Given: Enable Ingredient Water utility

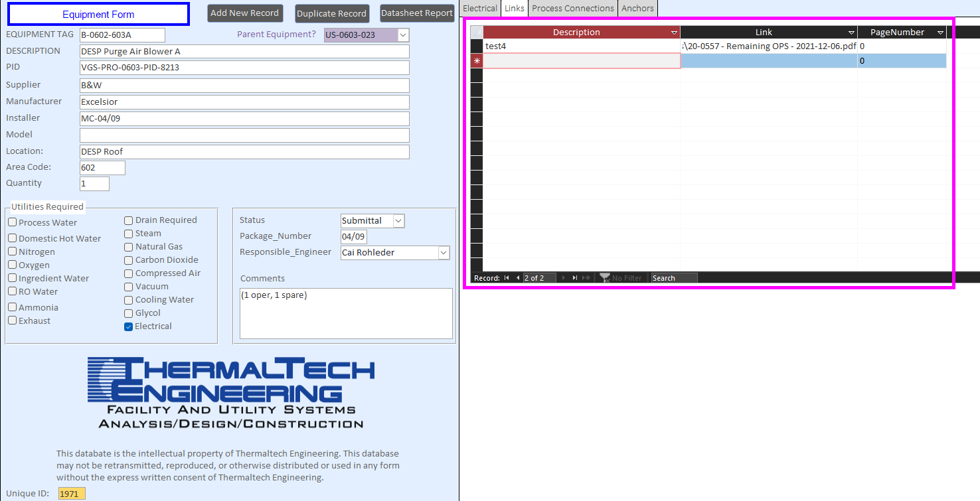Looking at the screenshot, I should click(x=13, y=278).
